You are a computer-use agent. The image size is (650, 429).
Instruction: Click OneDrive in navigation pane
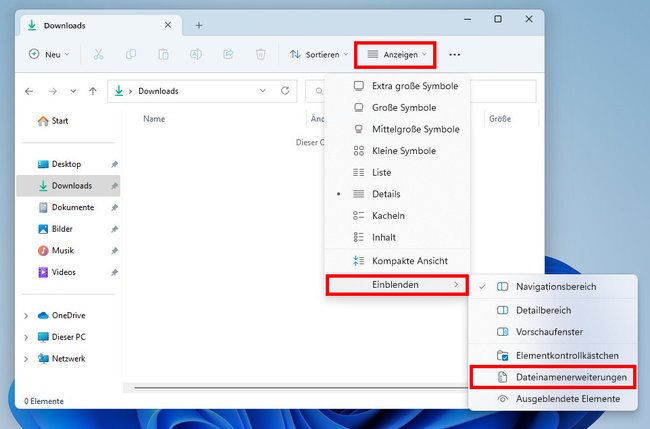pos(68,316)
